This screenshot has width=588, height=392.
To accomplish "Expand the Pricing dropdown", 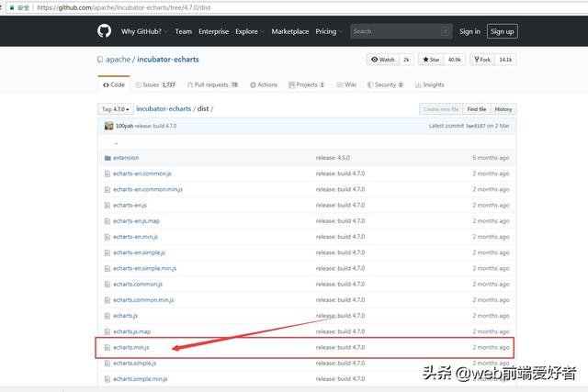I will coord(329,31).
